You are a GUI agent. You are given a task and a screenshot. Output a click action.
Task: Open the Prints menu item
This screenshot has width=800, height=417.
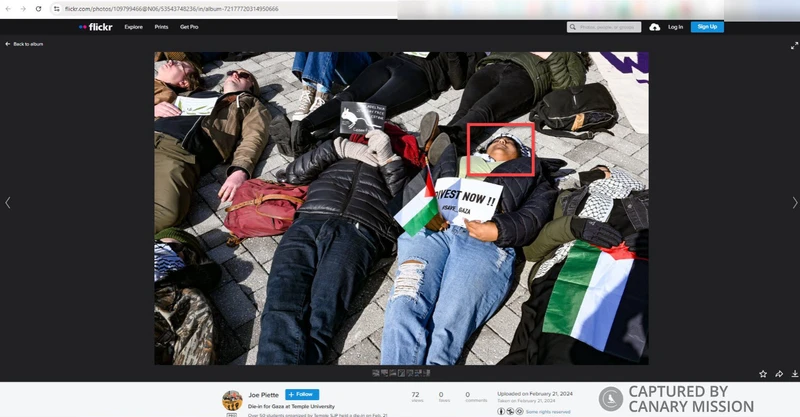click(x=161, y=27)
